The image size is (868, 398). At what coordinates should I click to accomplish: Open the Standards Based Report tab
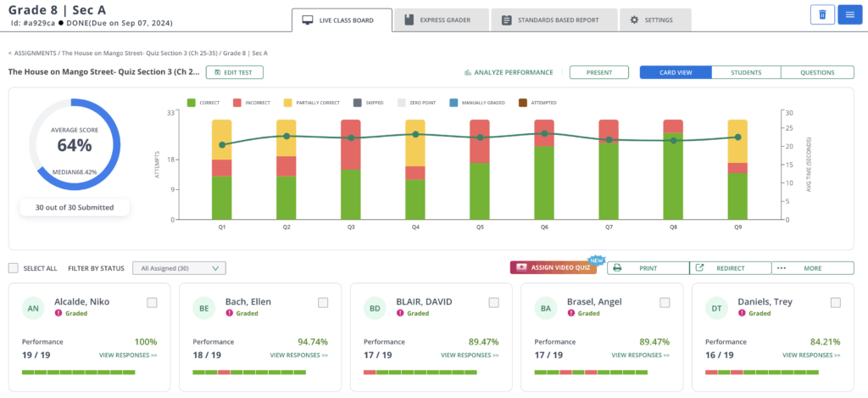(x=554, y=20)
